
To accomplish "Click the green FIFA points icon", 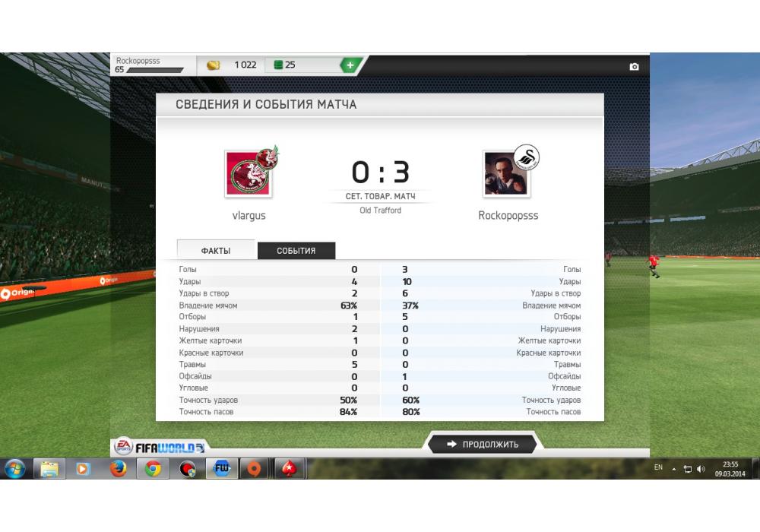I will coord(278,65).
